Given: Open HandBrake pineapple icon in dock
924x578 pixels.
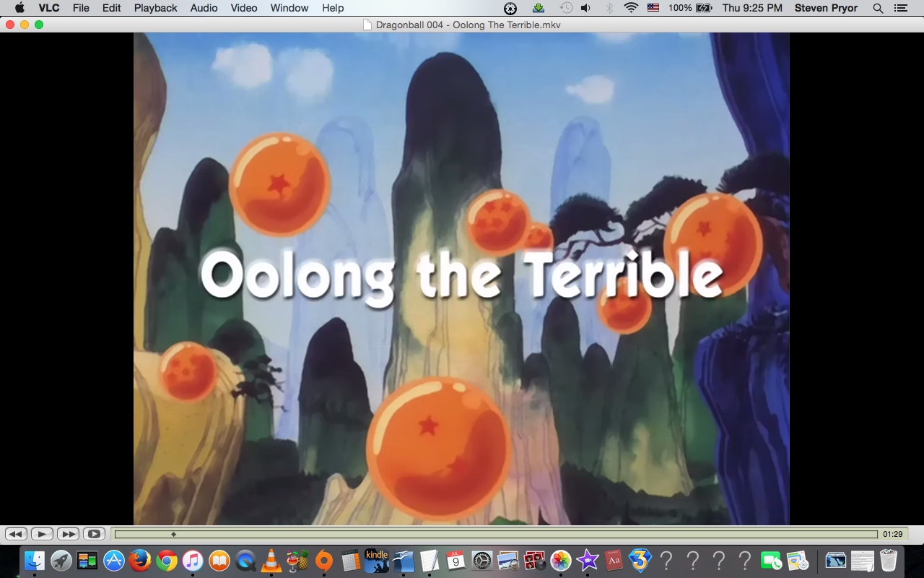Looking at the screenshot, I should click(297, 560).
